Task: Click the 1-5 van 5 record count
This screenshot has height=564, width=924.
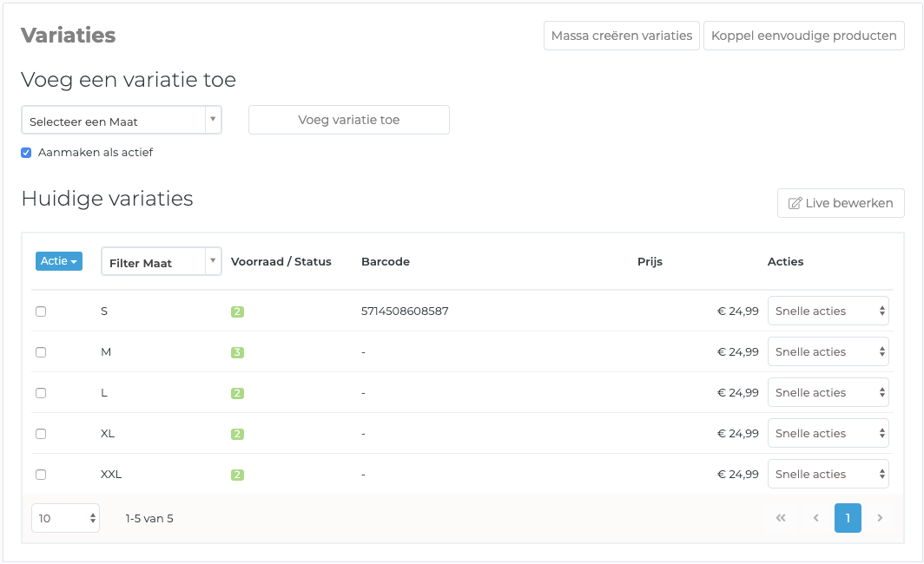Action: 149,518
